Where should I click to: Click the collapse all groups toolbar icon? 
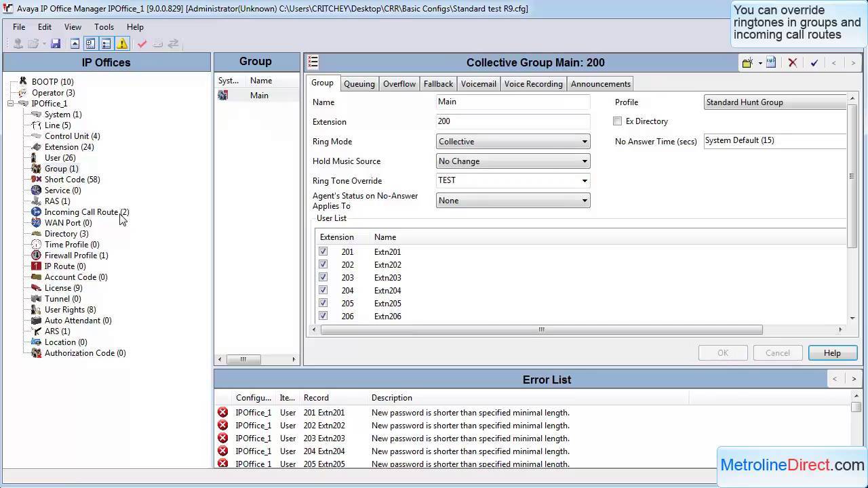point(75,43)
